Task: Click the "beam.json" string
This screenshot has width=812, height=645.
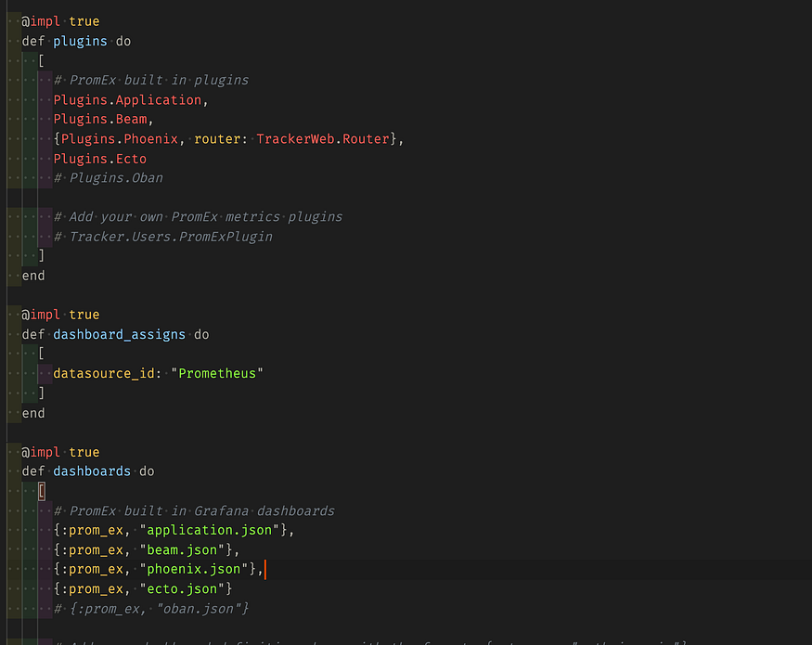Action: (182, 550)
